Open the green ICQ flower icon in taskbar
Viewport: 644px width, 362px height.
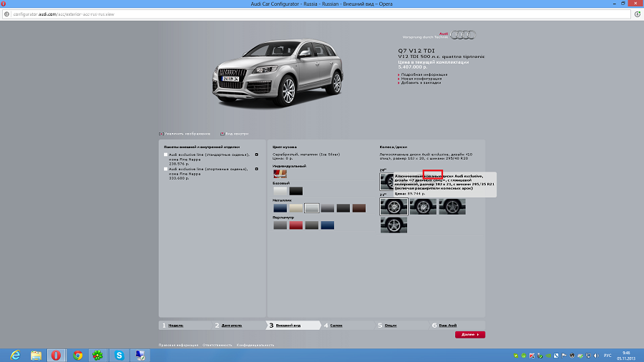(x=98, y=355)
